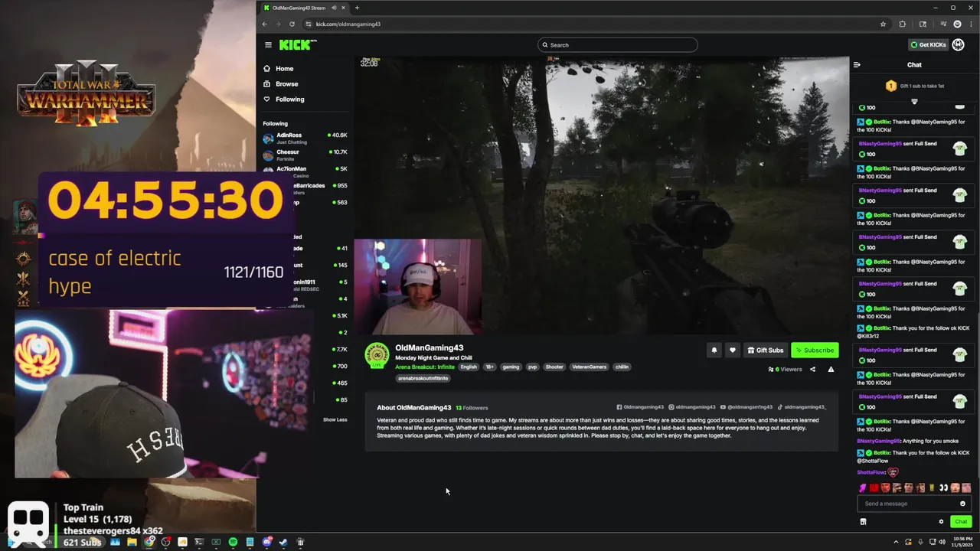Pick the eyes emote in quick emotes
This screenshot has width=980, height=551.
click(x=943, y=488)
